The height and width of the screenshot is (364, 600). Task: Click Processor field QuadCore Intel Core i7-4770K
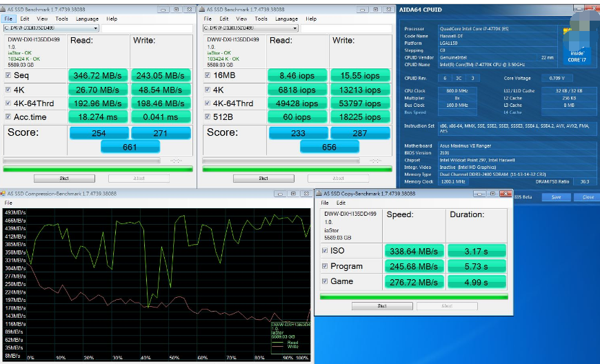click(x=497, y=29)
